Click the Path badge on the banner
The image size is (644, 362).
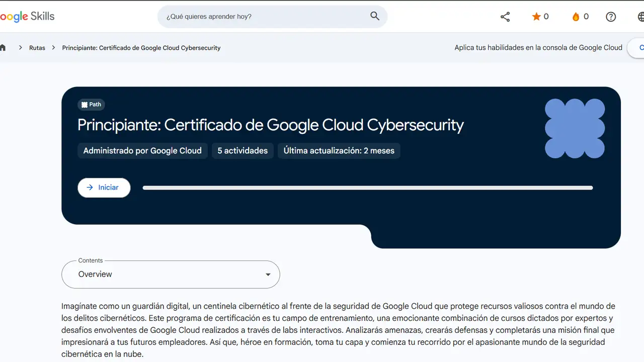pyautogui.click(x=92, y=105)
